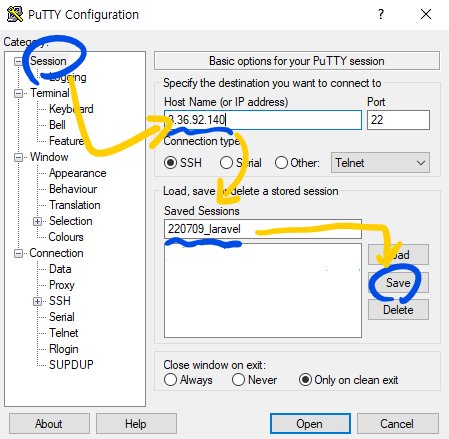
Task: Collapse the Session tree node
Action: click(x=18, y=61)
